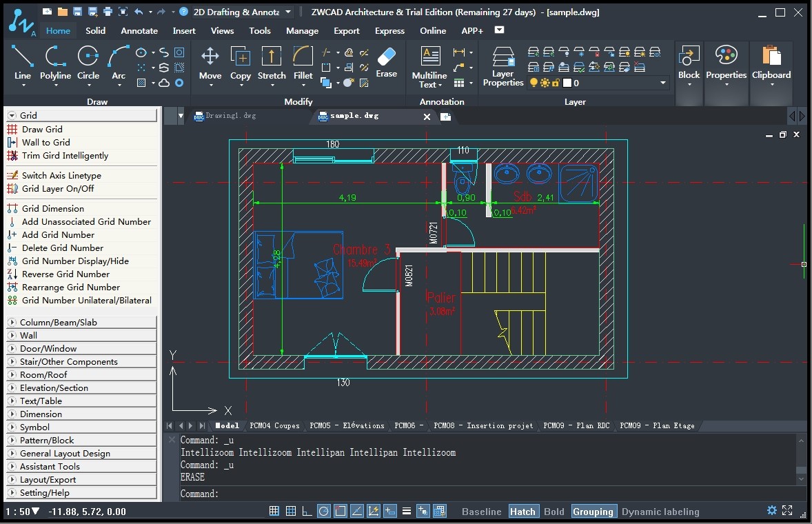
Task: Click the Draw Grid command icon
Action: point(12,130)
